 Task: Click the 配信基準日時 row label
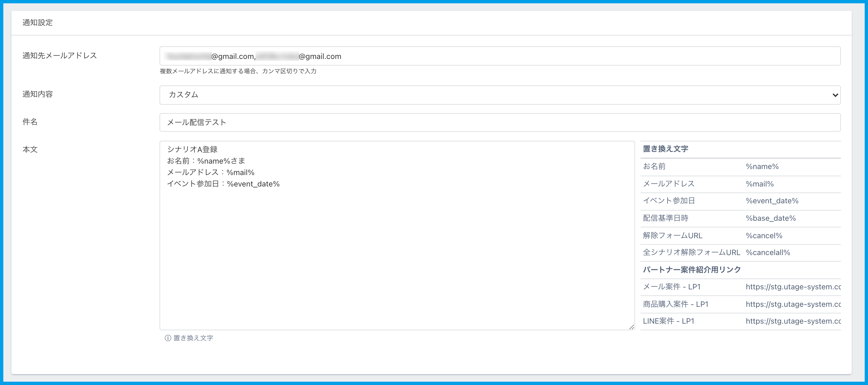[x=665, y=218]
